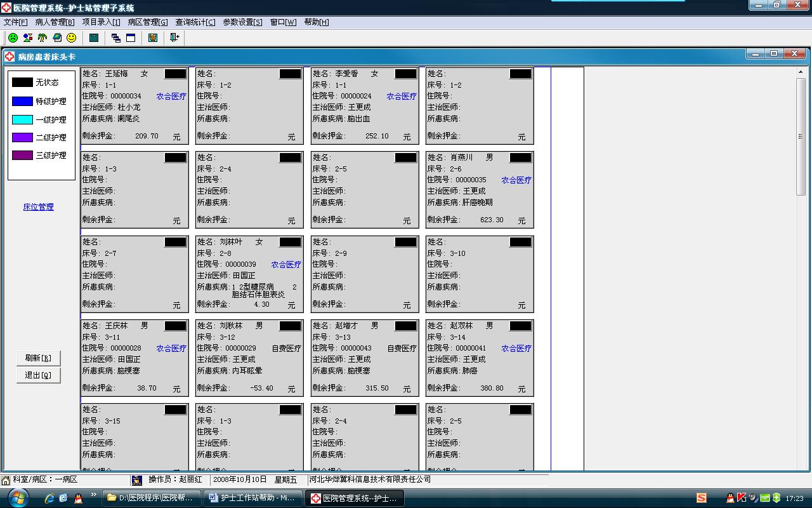The width and height of the screenshot is (812, 508).
Task: Open the 参数设置[S] menu
Action: click(x=242, y=22)
